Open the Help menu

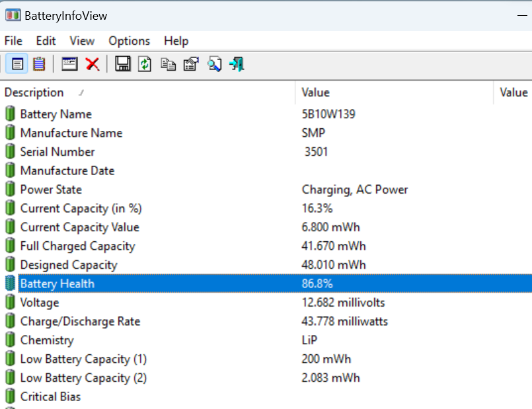tap(176, 41)
